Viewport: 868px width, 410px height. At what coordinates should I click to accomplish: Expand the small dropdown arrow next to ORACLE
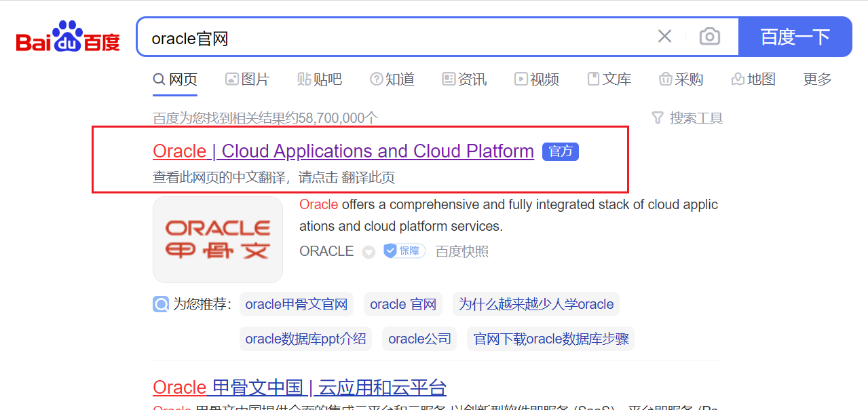click(x=369, y=252)
